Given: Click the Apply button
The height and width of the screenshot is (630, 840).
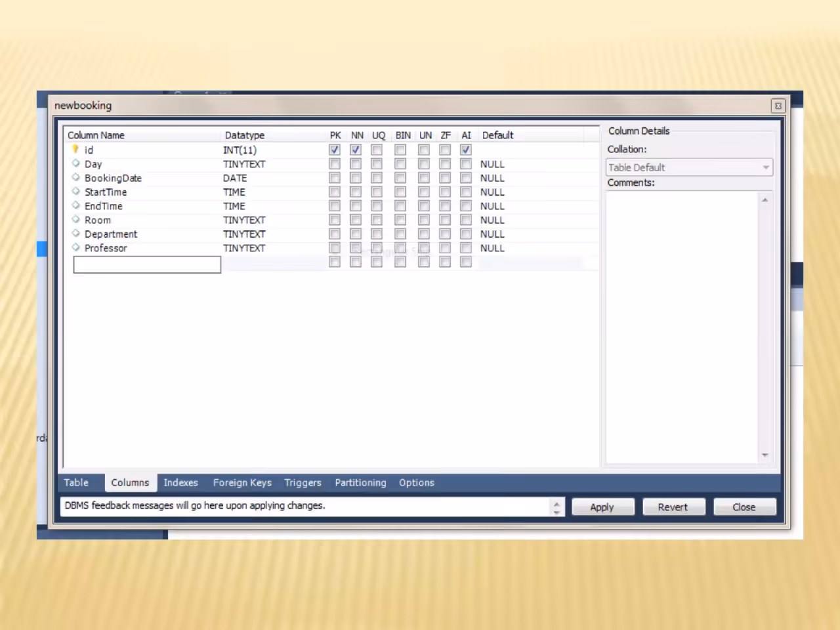Looking at the screenshot, I should 602,507.
